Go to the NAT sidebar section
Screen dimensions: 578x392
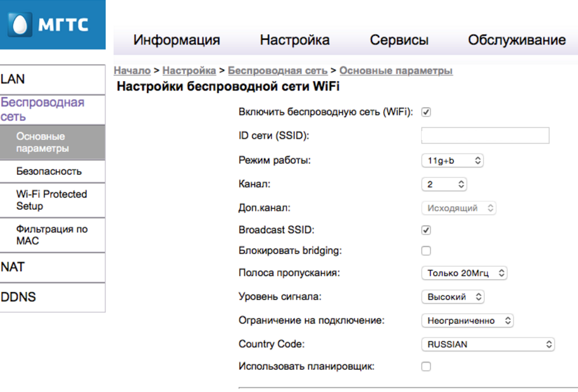(13, 267)
